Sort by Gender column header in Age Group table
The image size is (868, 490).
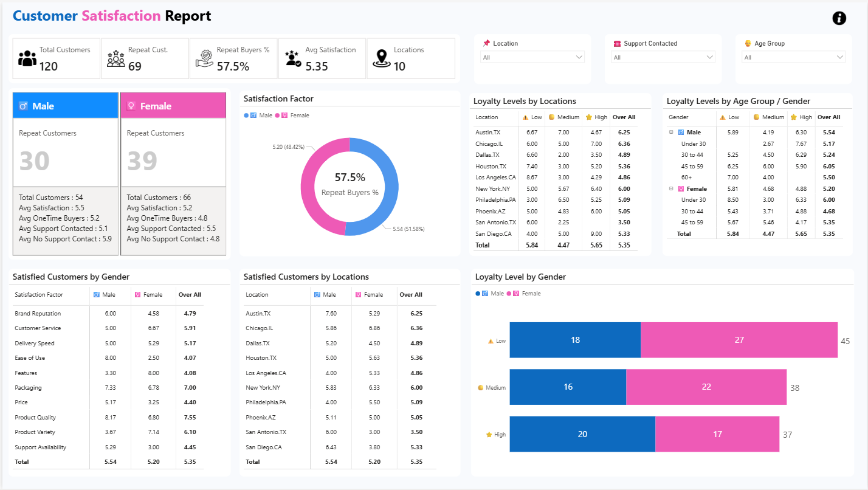coord(678,117)
